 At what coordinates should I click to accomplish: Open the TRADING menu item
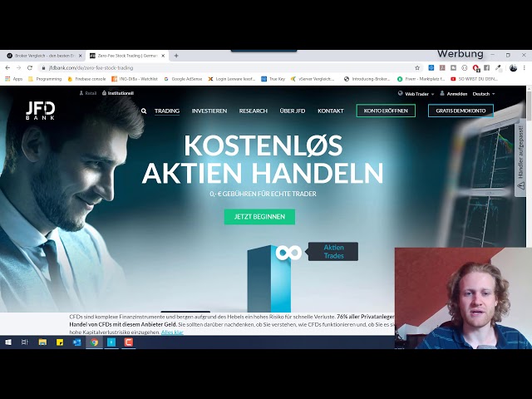[x=166, y=111]
